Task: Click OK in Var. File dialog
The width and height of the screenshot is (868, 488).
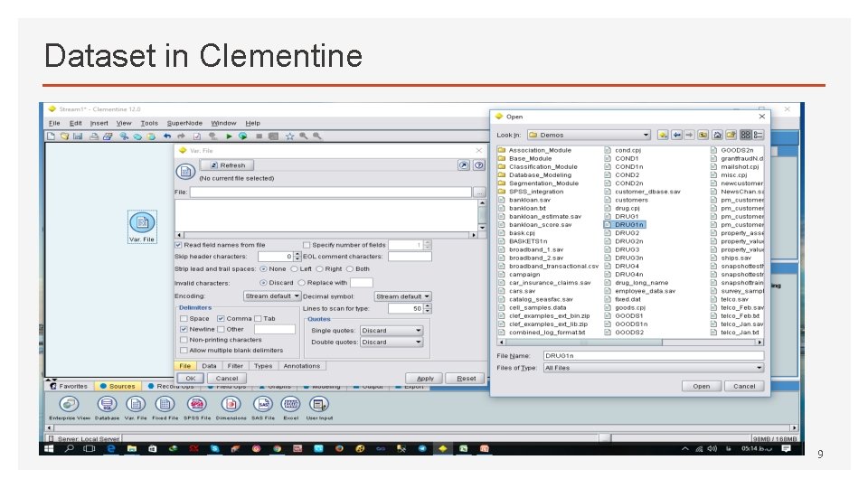Action: (x=191, y=379)
